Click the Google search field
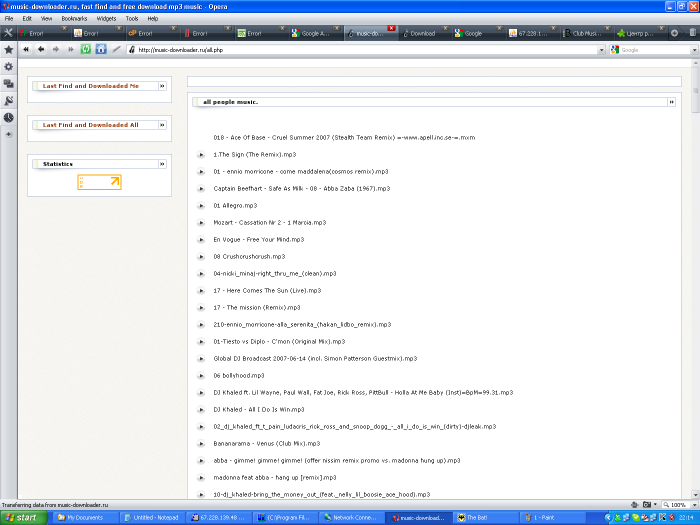Image resolution: width=700 pixels, height=525 pixels. coord(655,50)
